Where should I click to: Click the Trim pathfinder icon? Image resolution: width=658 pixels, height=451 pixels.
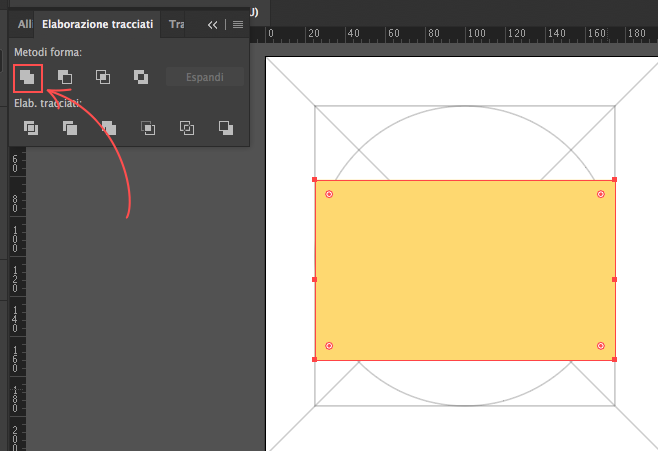pos(70,128)
